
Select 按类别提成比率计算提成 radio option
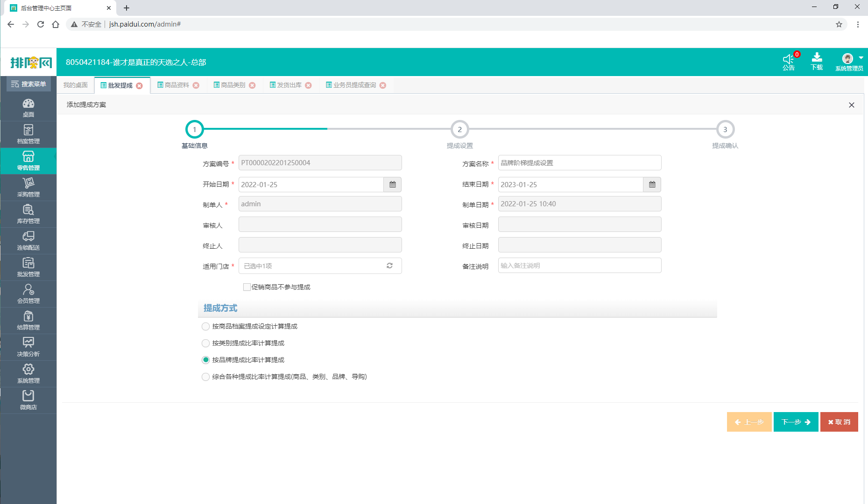pyautogui.click(x=205, y=343)
